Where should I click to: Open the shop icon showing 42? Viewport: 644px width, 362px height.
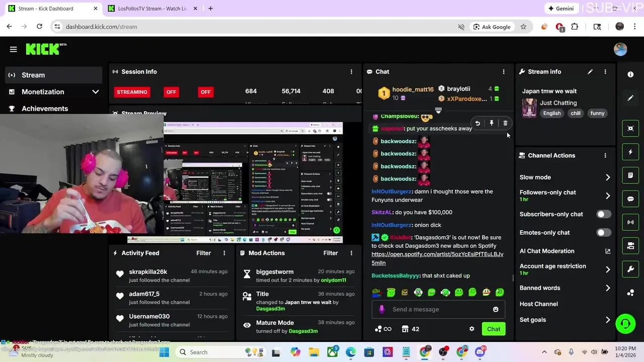coord(411,329)
